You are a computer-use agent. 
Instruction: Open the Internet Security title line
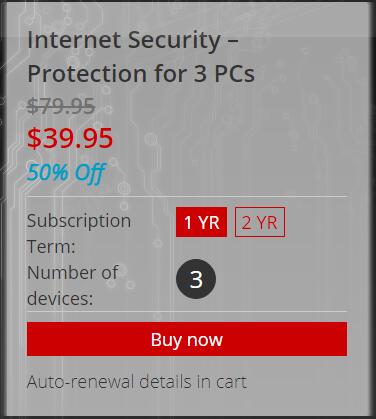(133, 40)
